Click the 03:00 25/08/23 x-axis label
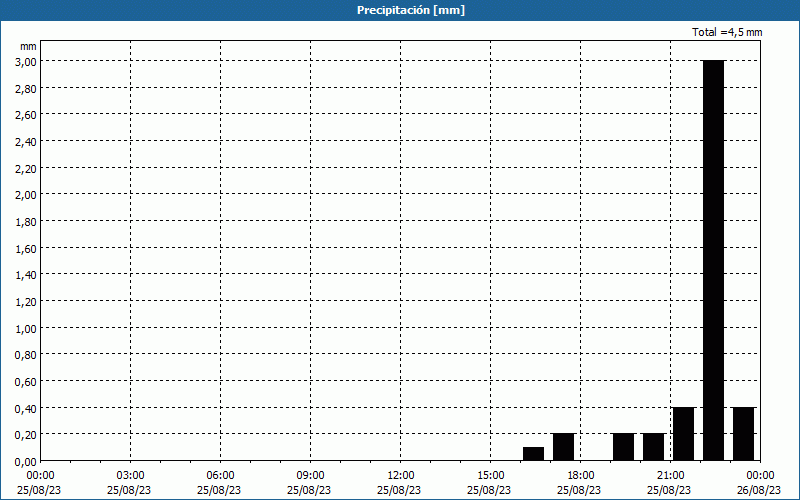This screenshot has height=500, width=800. [129, 483]
